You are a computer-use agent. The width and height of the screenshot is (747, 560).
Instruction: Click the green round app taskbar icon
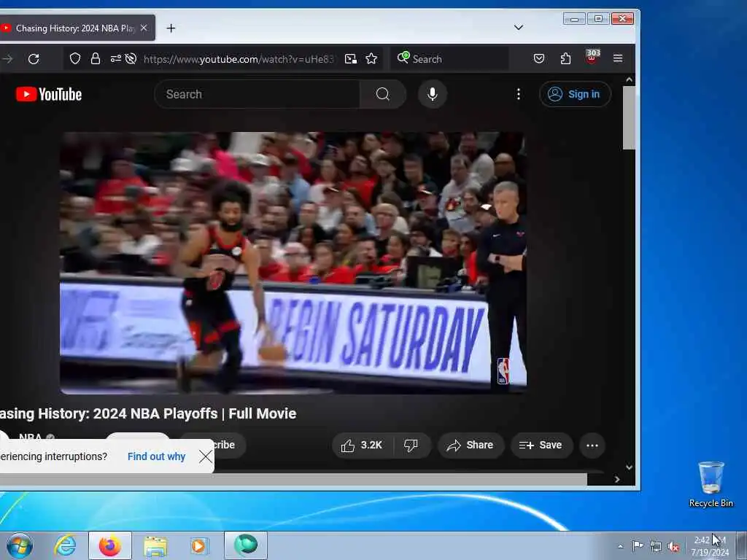246,545
